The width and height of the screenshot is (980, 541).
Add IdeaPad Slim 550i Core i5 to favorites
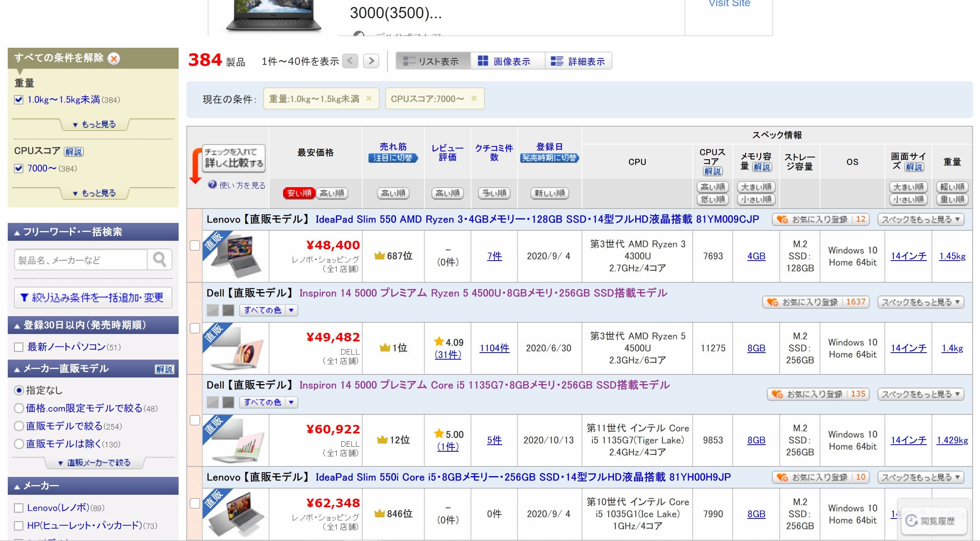coord(820,477)
